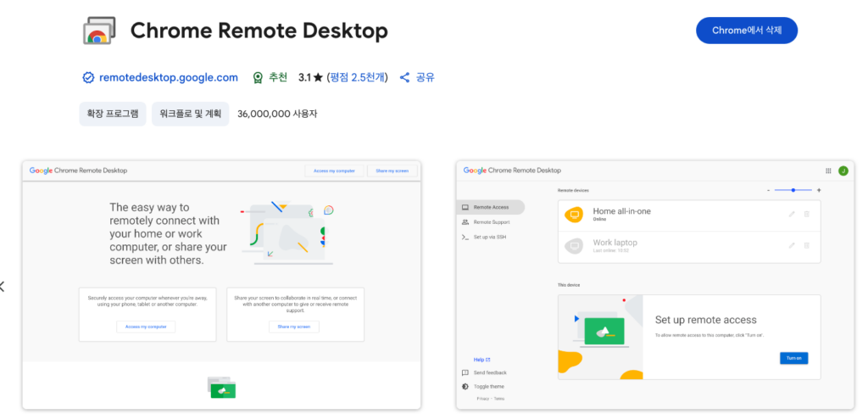Open the 평점 2.5천개 ratings link
This screenshot has width=868, height=414.
point(357,77)
